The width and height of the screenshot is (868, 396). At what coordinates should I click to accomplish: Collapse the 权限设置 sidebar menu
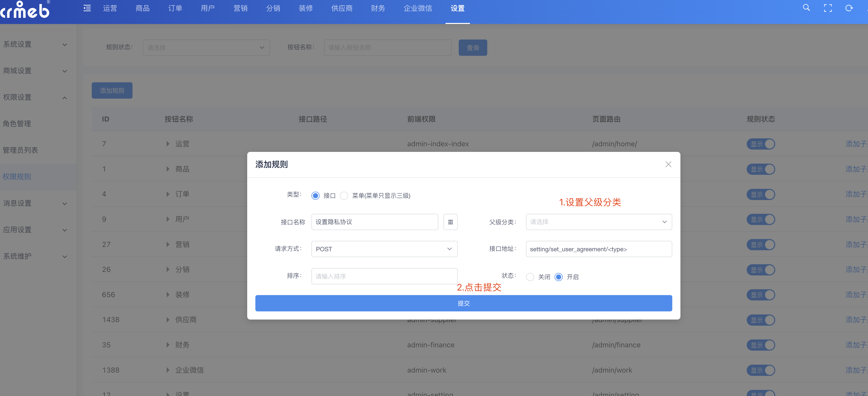38,97
